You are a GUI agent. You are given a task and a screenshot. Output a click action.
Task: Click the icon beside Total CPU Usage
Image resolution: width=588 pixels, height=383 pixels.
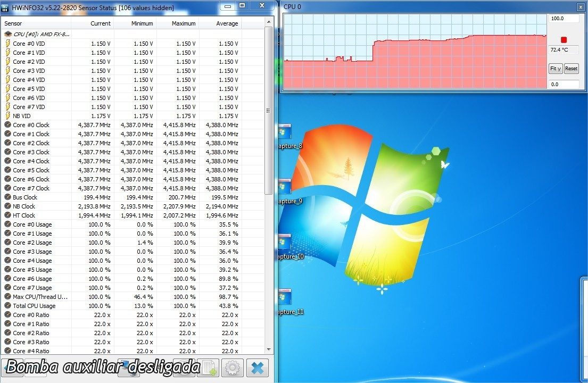(x=7, y=306)
